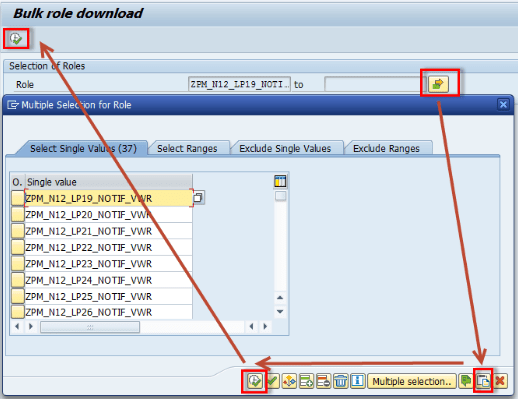
Task: Select row ZPM_N12_LP24_NOTIF_VWR
Action: click(x=109, y=280)
